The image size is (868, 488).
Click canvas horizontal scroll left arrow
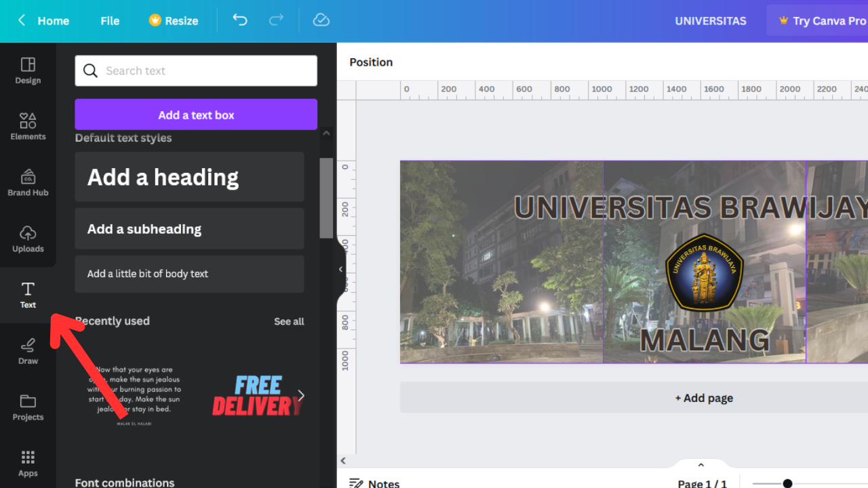click(x=343, y=461)
